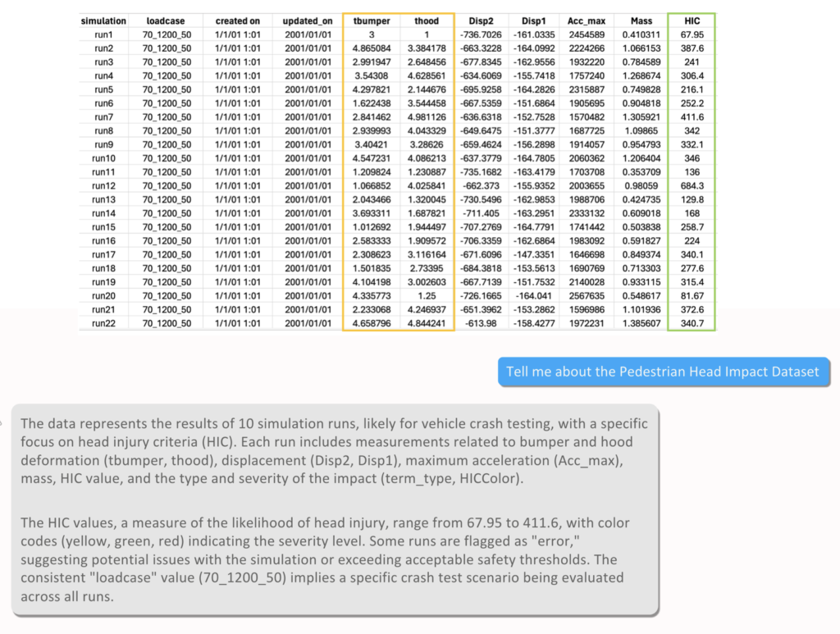Click the 'Acc_max' column header
Image resolution: width=840 pixels, height=634 pixels.
586,21
